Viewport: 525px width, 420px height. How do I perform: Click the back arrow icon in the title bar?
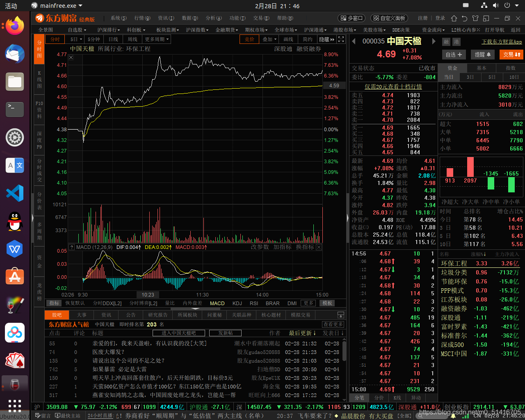click(x=464, y=18)
